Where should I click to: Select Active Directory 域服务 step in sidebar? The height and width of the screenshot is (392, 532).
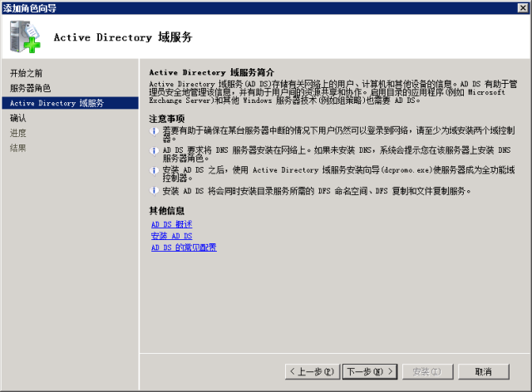(x=70, y=103)
